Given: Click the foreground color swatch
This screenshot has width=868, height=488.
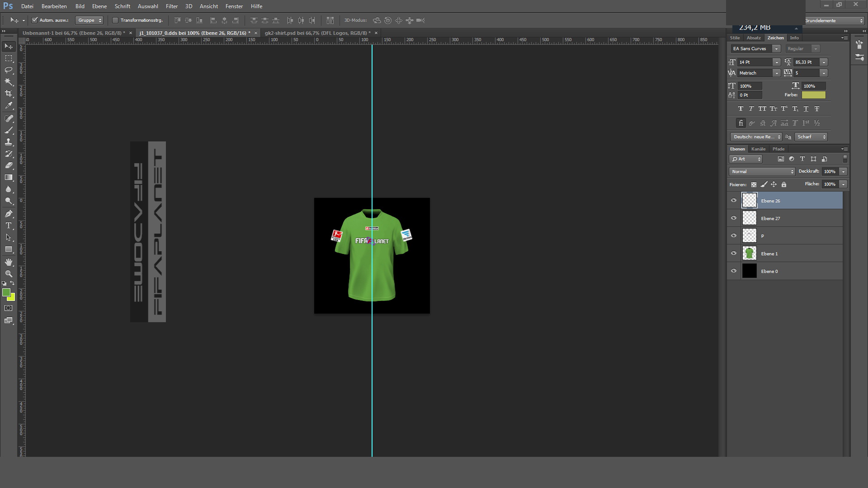Looking at the screenshot, I should pyautogui.click(x=6, y=292).
